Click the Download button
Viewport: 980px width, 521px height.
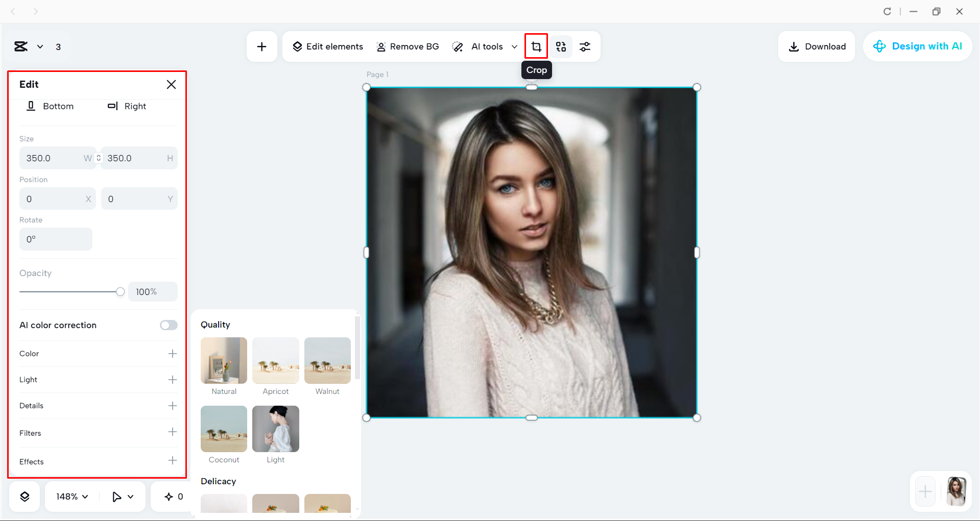816,46
